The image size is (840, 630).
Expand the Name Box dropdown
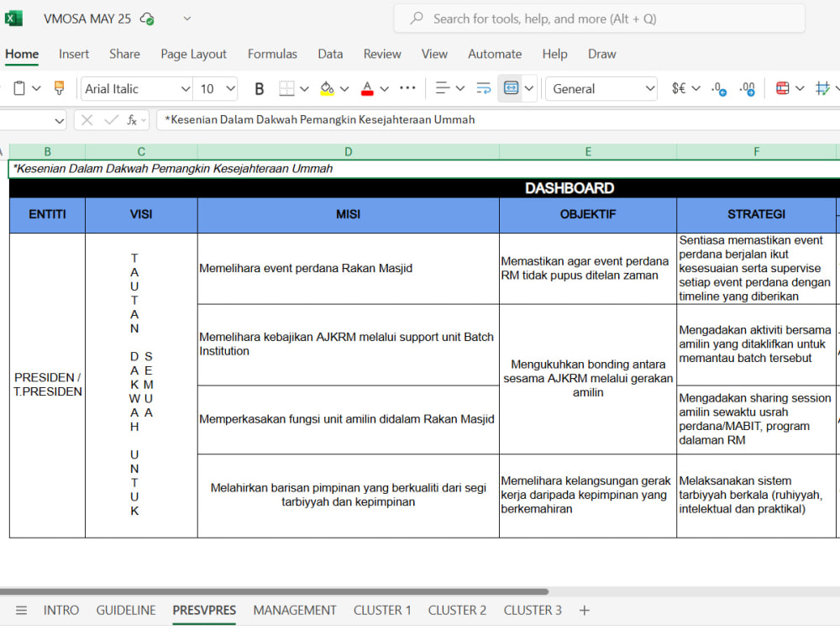(x=59, y=120)
